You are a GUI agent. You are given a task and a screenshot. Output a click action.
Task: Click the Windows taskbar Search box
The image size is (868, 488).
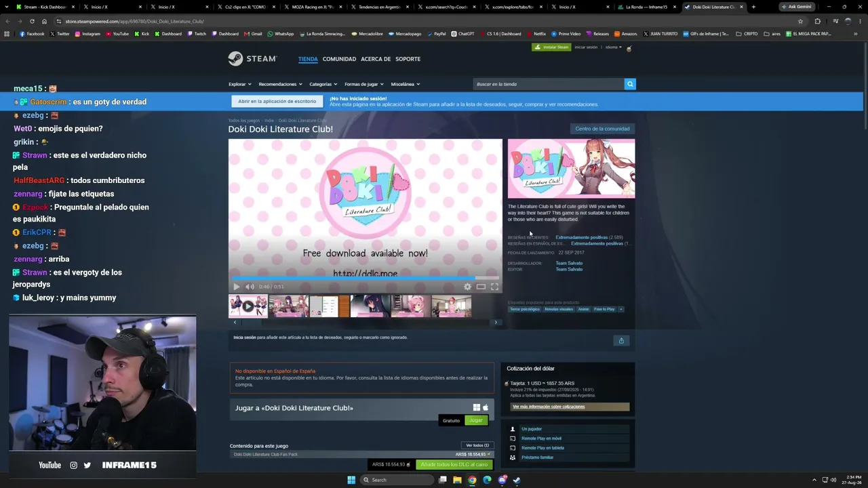click(x=397, y=480)
